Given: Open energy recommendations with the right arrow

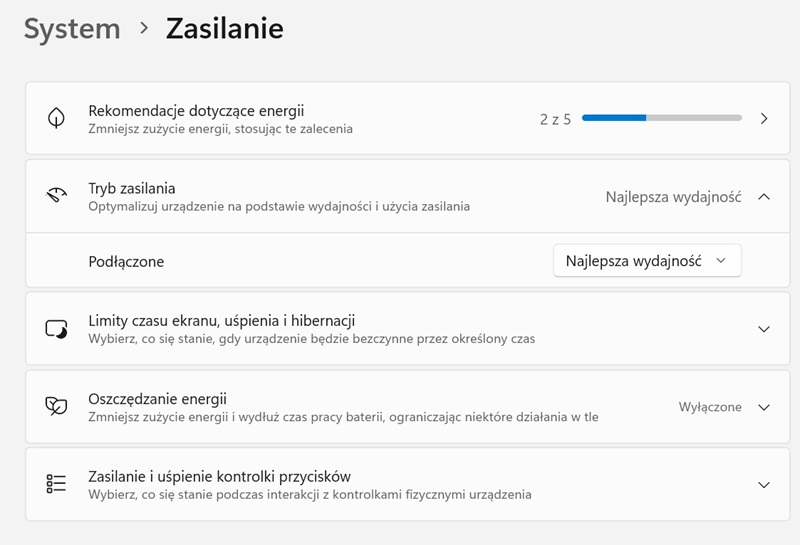Looking at the screenshot, I should coord(764,118).
